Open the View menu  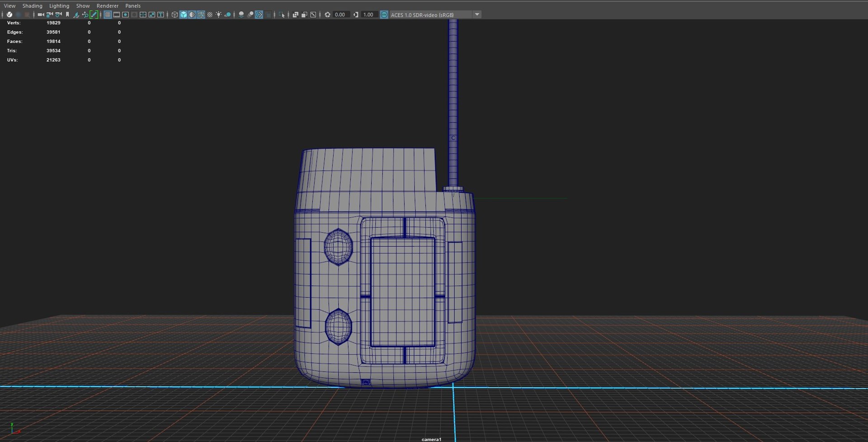point(9,6)
